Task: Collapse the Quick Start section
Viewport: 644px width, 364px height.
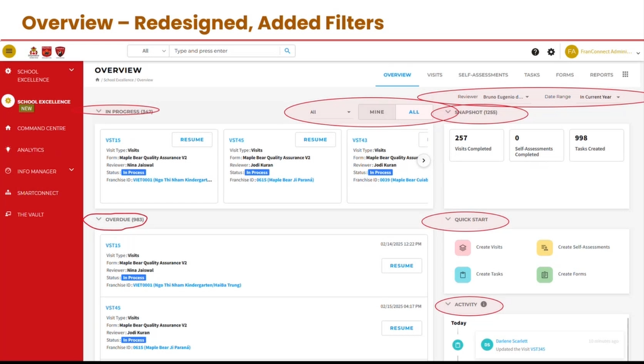Action: pos(448,219)
